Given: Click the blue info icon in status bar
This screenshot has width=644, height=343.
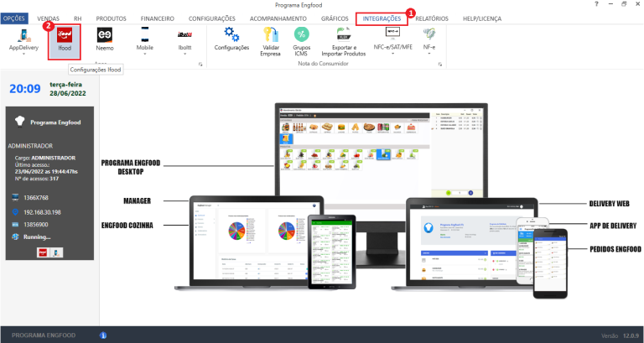Looking at the screenshot, I should point(103,335).
